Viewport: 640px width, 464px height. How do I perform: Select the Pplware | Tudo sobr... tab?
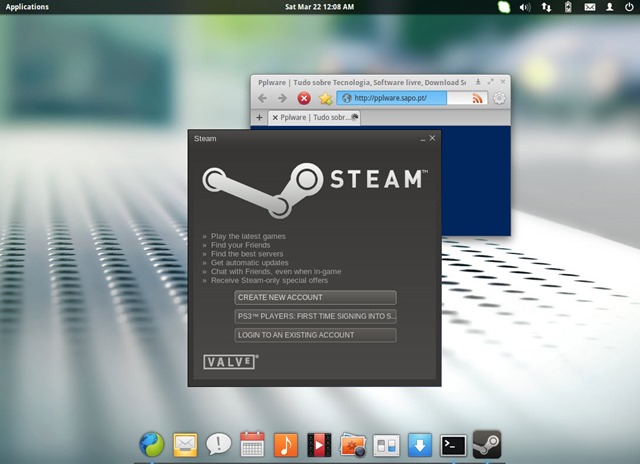point(314,118)
